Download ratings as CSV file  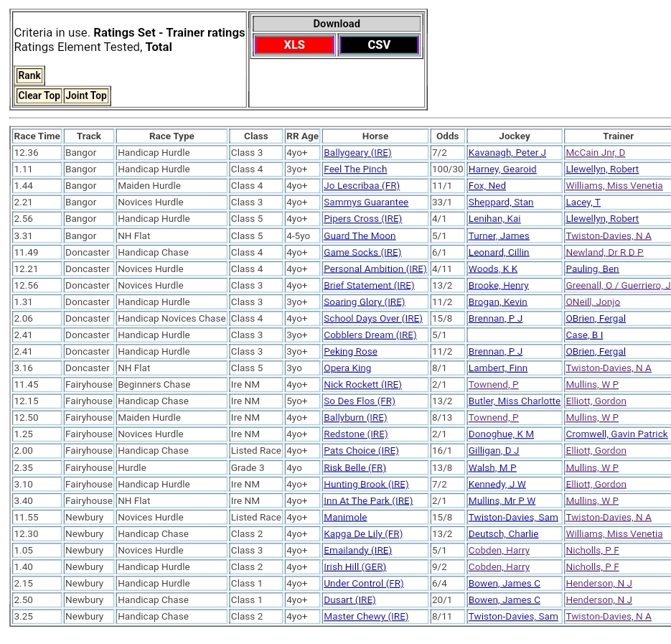[378, 45]
